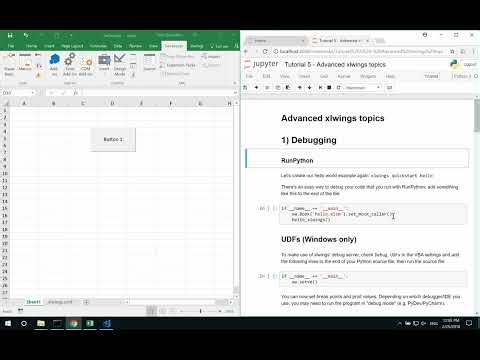480x360 pixels.
Task: Add a new worksheet
Action: pos(86,302)
